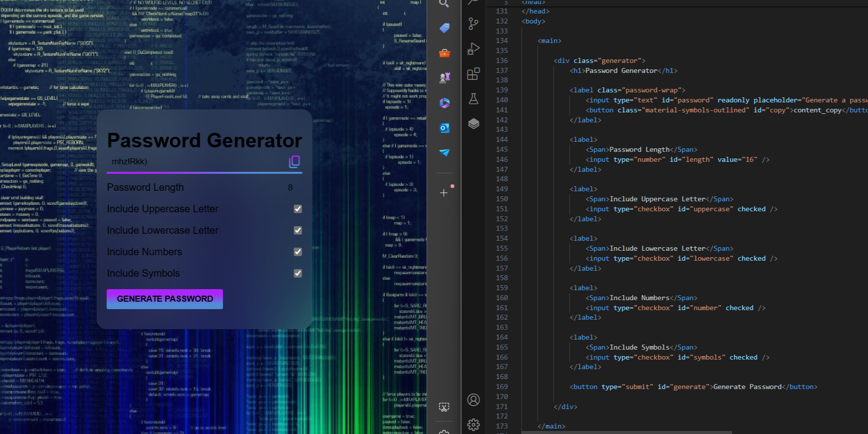Open Source Control view in VS Code
Image resolution: width=868 pixels, height=434 pixels.
click(473, 23)
